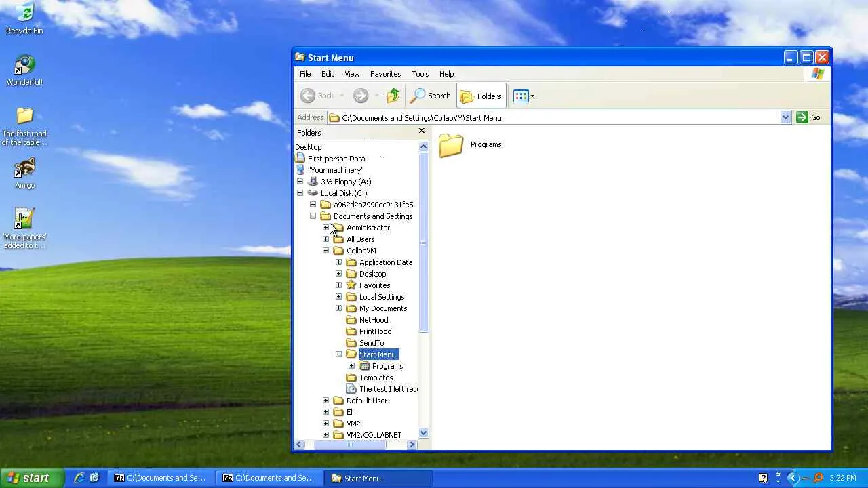Select 'The fast road of the table' folder icon

pos(24,126)
